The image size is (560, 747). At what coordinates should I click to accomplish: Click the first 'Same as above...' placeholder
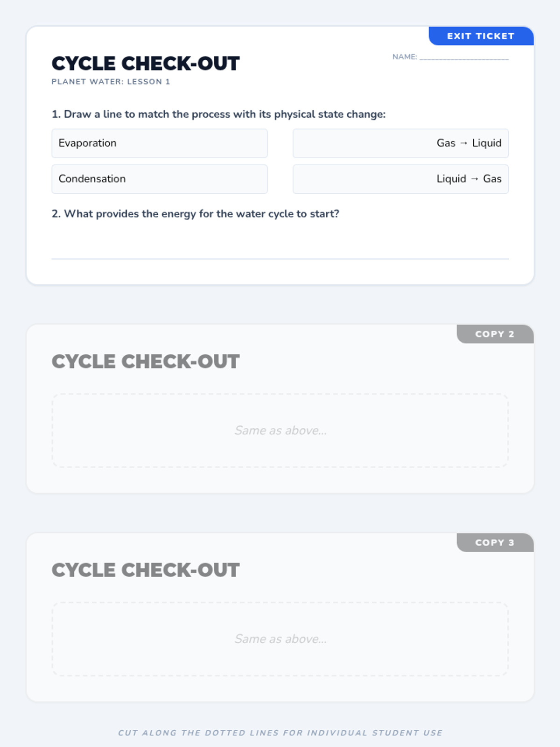click(x=280, y=430)
